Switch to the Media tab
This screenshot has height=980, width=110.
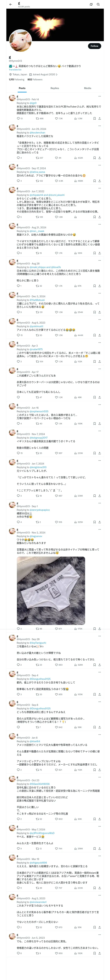(88, 88)
